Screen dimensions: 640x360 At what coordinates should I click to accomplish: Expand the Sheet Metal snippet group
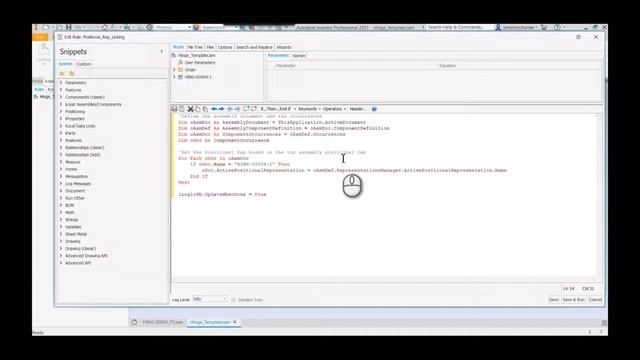point(61,234)
